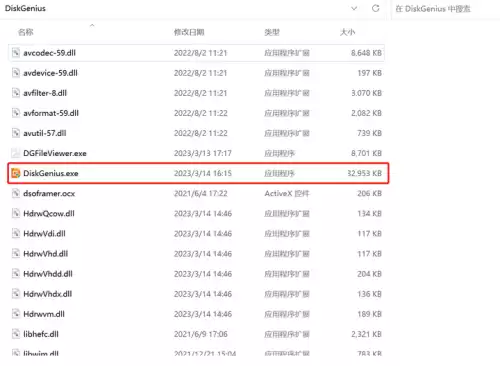
Task: Click the DGFileViewer.exe file name
Action: click(x=55, y=153)
